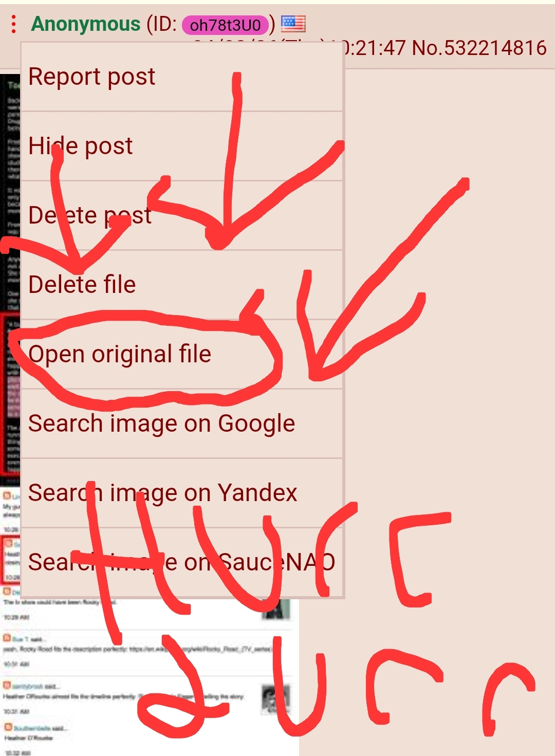Choose Search image on SauceNAO
The image size is (555, 756).
click(x=182, y=562)
